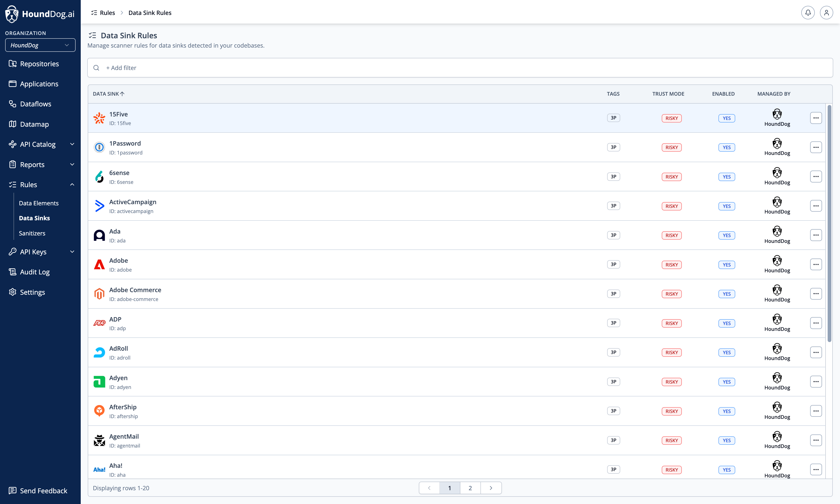Click the YES enabled badge for 15Five
The image size is (840, 504).
[x=727, y=118]
